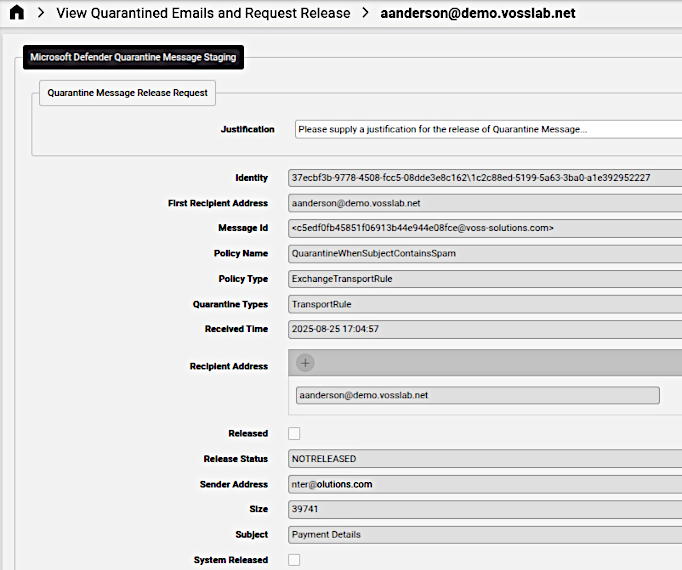Focus the Justification text field

pyautogui.click(x=488, y=129)
